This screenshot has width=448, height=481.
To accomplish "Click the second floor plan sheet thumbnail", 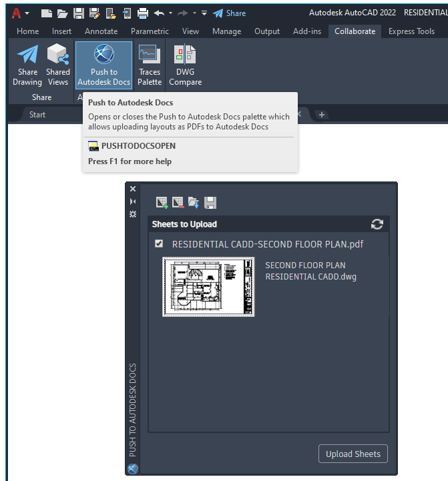I will pyautogui.click(x=208, y=287).
